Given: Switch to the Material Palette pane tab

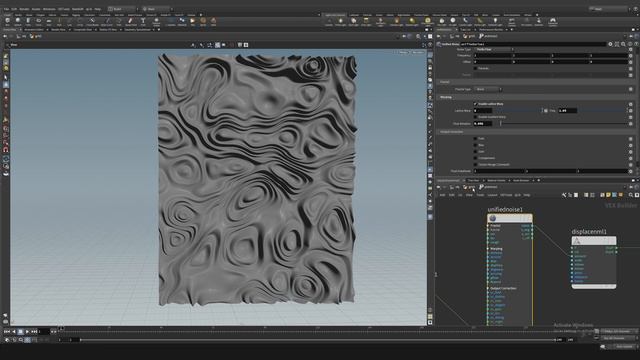Looking at the screenshot, I should (496, 180).
